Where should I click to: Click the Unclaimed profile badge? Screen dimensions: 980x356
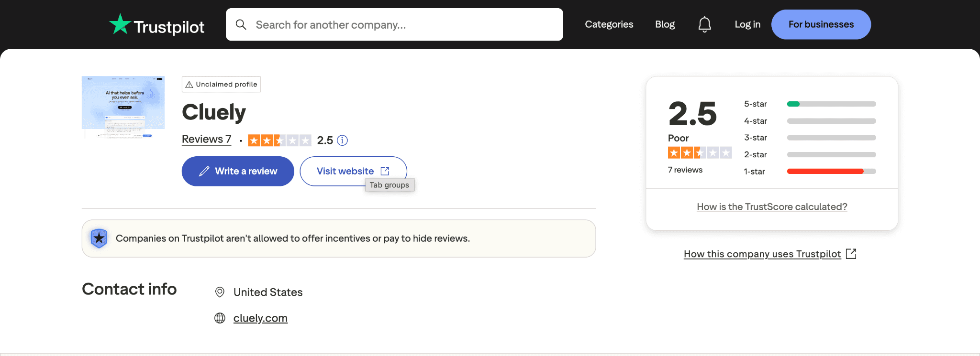point(221,84)
